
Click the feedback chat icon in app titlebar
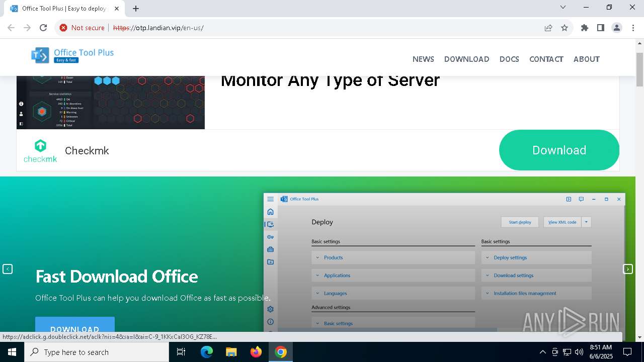coord(581,199)
